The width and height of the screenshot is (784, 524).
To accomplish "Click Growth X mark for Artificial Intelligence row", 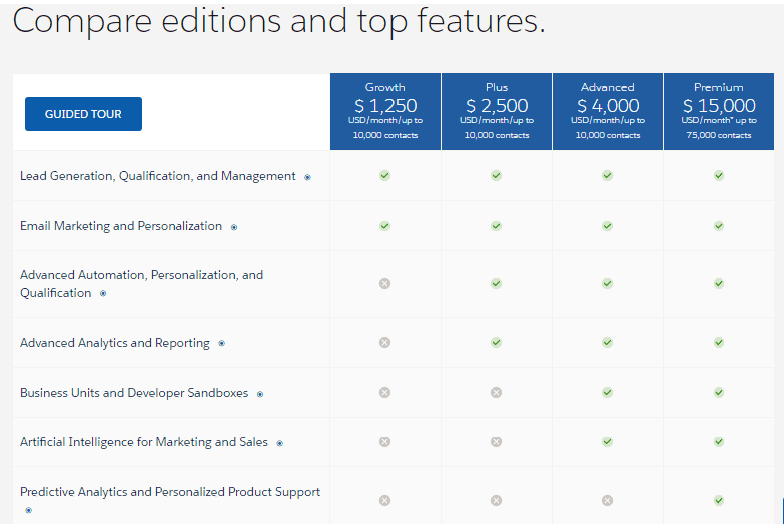I will pos(384,442).
